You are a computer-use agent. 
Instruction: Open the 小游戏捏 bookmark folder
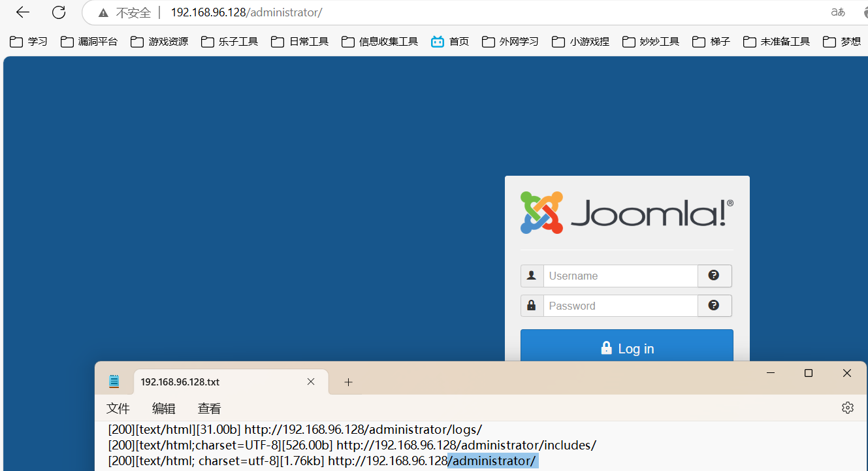(581, 42)
